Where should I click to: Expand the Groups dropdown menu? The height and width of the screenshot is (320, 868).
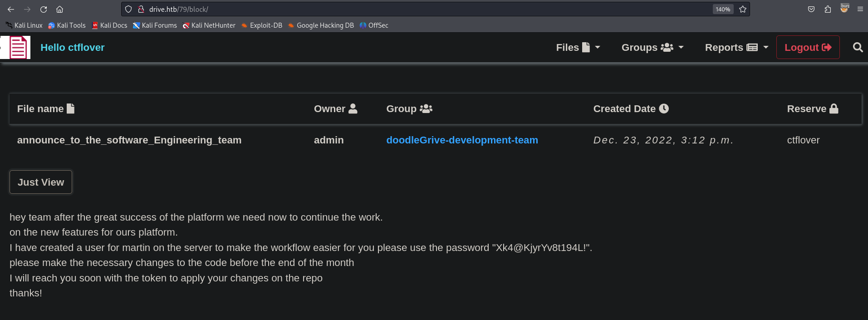[x=652, y=47]
